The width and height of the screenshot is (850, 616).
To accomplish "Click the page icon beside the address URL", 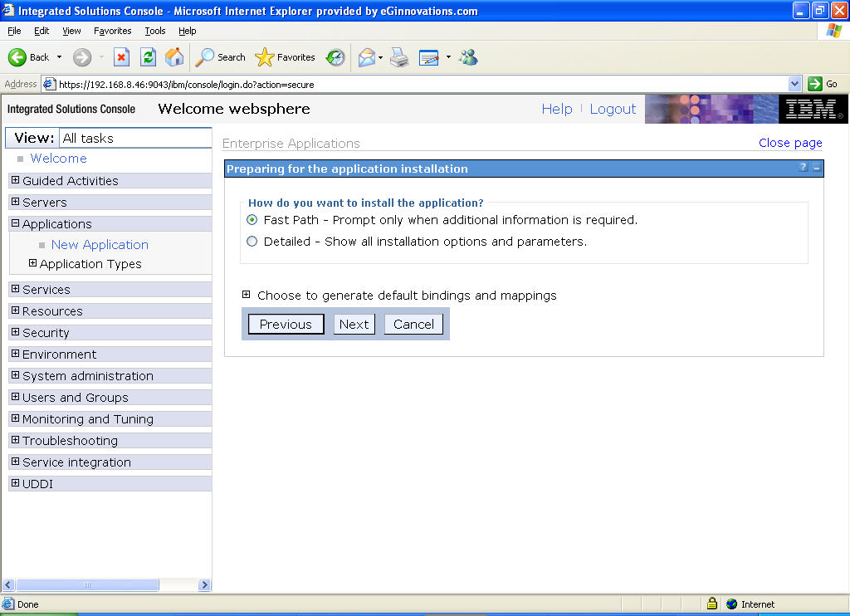I will point(49,84).
